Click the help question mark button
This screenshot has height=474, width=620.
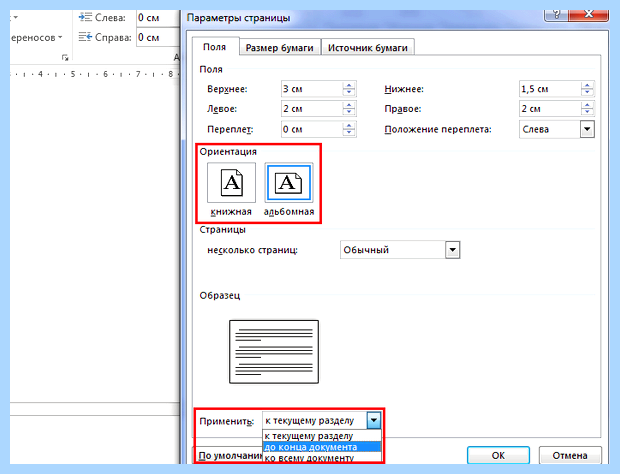(x=556, y=15)
